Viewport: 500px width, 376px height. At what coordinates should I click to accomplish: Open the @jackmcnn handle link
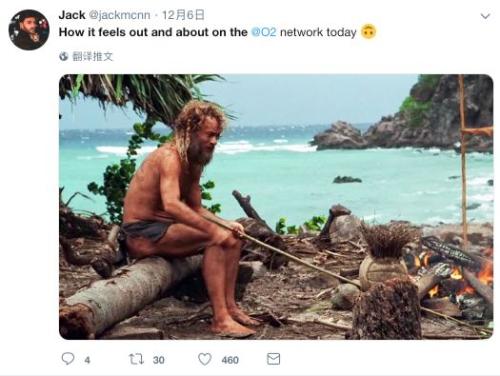(120, 15)
